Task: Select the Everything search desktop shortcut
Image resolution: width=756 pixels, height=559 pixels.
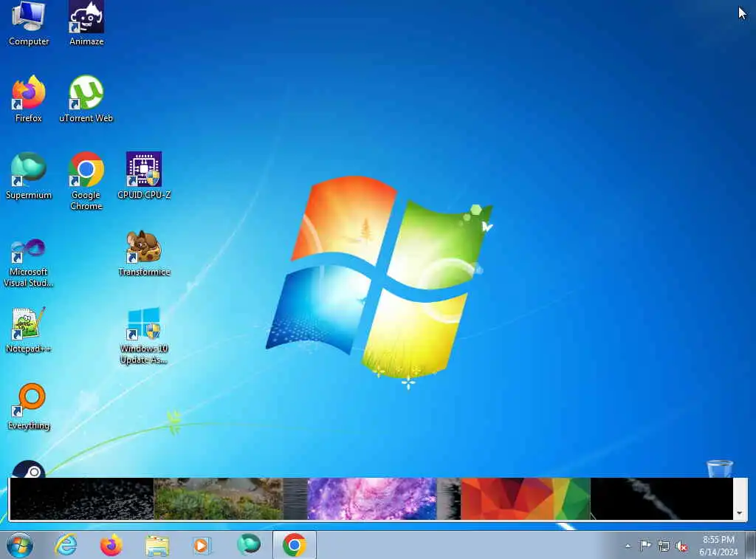Action: [29, 406]
